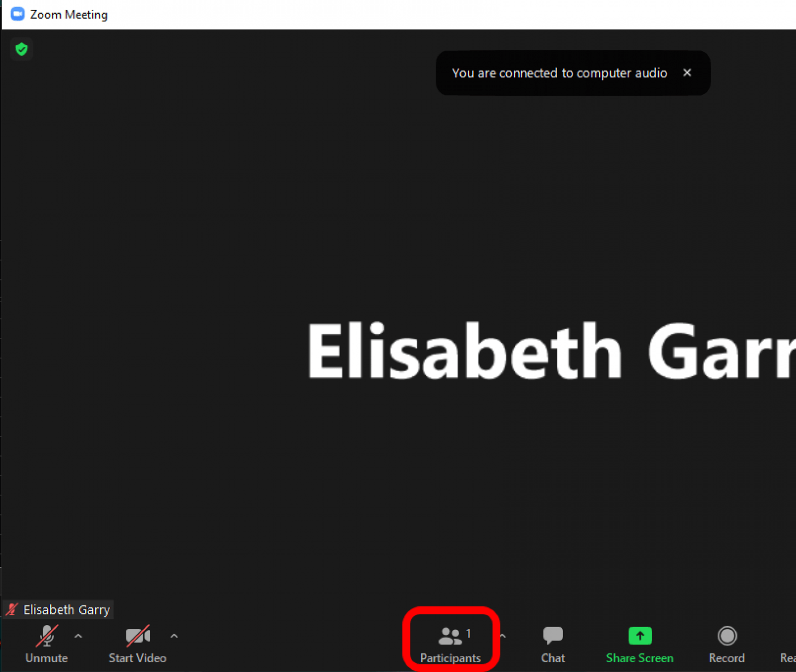Click the Zoom Meeting window title
Viewport: 796px width, 672px height.
(x=69, y=14)
